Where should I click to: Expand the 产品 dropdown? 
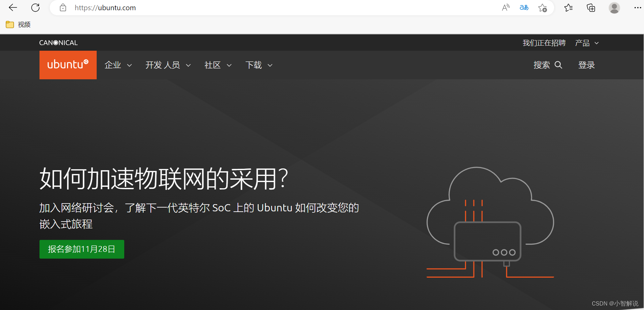(x=586, y=43)
